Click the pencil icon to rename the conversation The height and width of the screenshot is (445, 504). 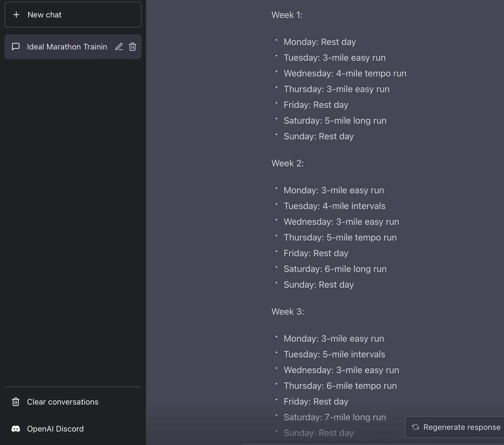pos(119,47)
